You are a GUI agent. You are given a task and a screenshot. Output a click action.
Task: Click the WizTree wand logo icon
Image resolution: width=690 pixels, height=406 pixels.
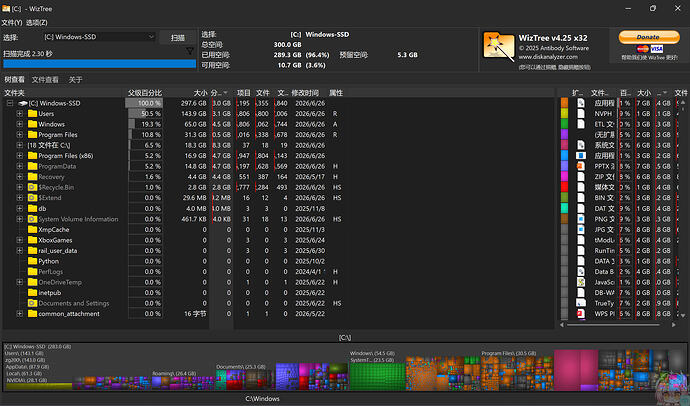point(499,47)
